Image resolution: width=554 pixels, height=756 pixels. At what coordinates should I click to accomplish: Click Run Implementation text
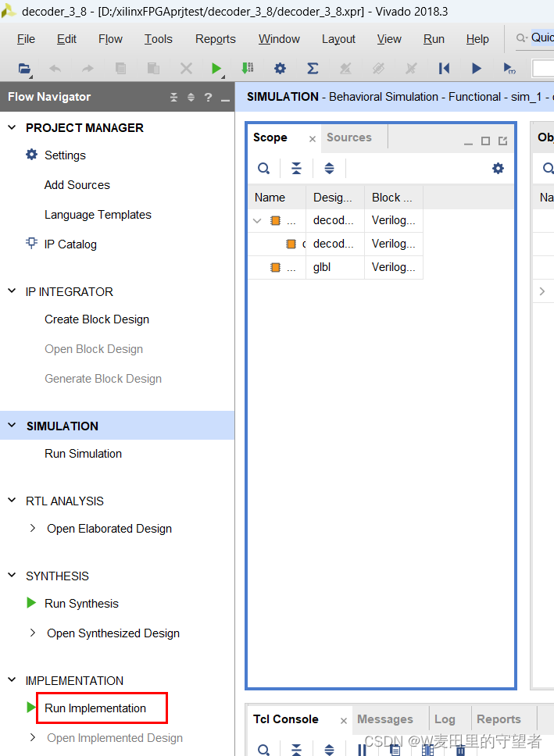pos(95,708)
